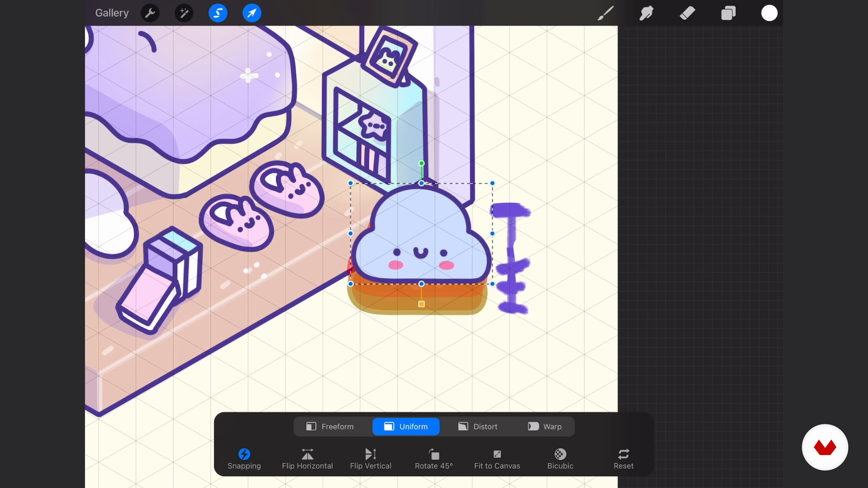Image resolution: width=868 pixels, height=488 pixels.
Task: Open the Gallery
Action: point(112,13)
